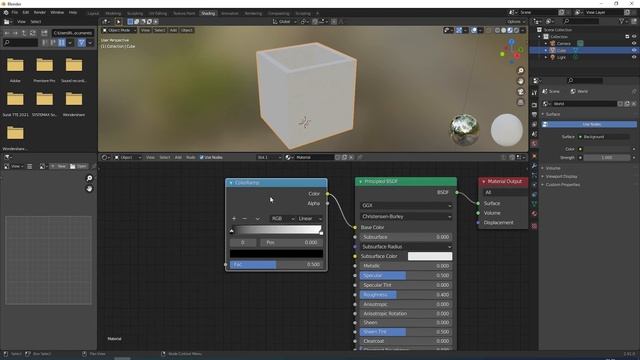
Task: Expand the Viewport Display panel
Action: pos(561,176)
